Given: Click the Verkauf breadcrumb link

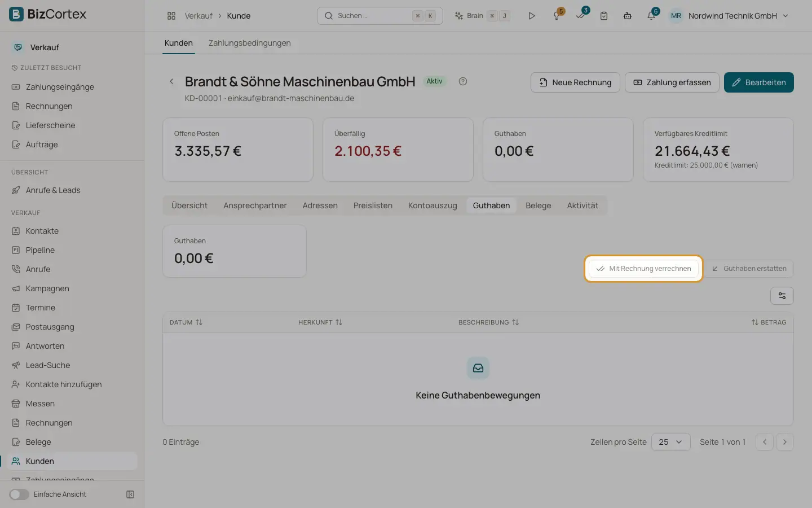Looking at the screenshot, I should coord(198,16).
